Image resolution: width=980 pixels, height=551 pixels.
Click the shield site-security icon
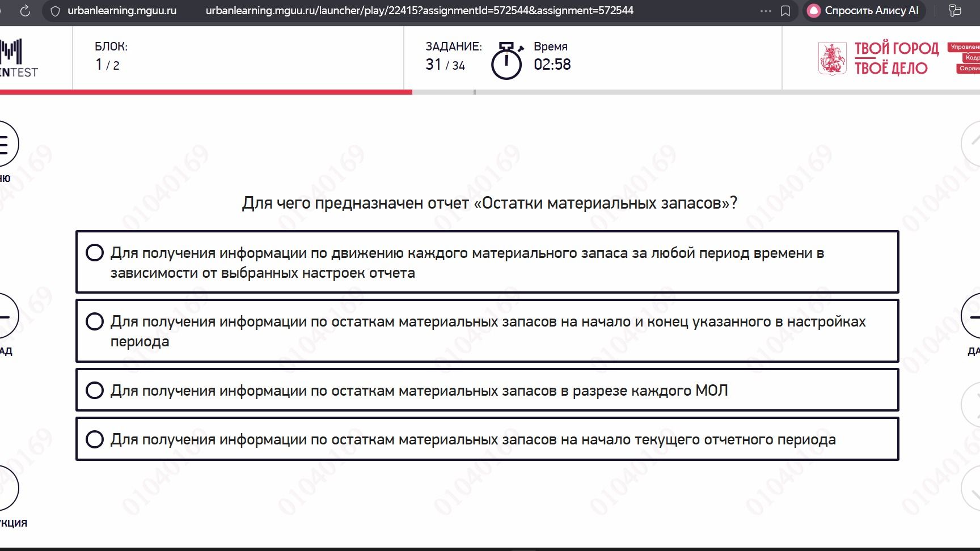(55, 11)
